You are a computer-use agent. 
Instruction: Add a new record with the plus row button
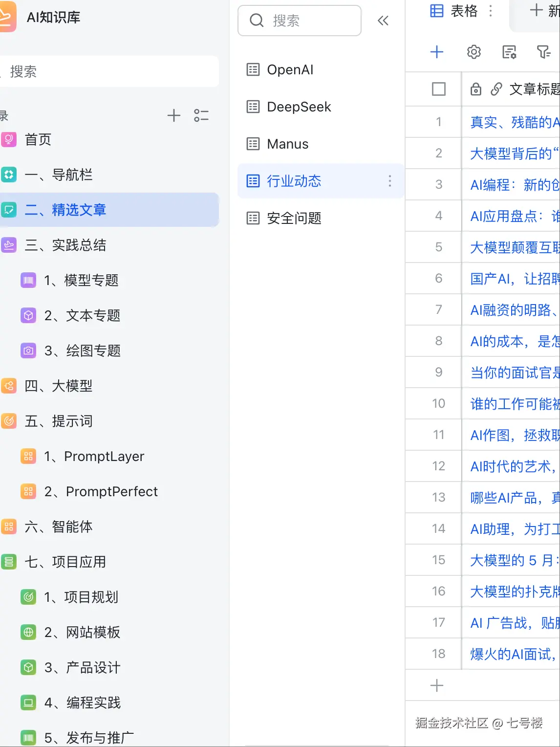[436, 685]
